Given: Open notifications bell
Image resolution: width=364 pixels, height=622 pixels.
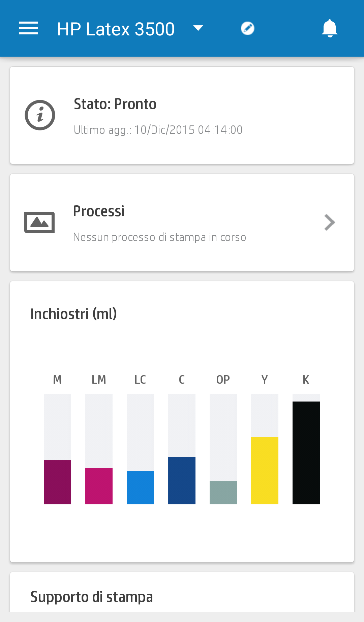Looking at the screenshot, I should [x=329, y=28].
